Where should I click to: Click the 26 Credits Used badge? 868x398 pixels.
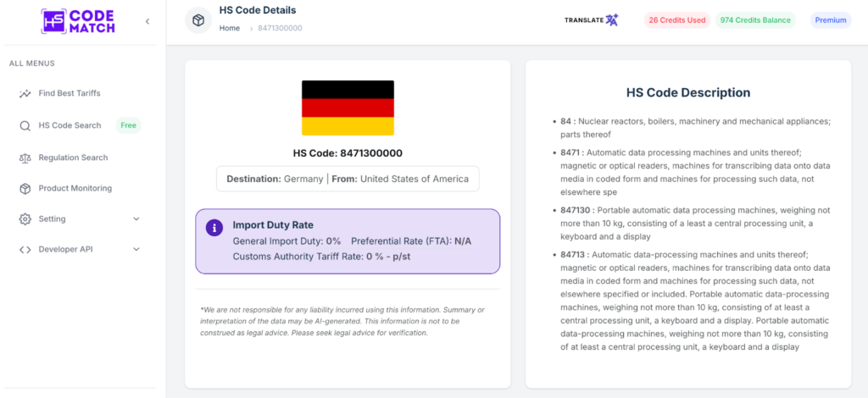[676, 20]
